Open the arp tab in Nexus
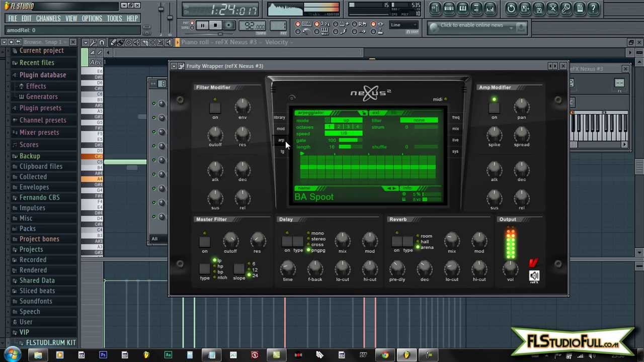This screenshot has height=362, width=644. 281,140
